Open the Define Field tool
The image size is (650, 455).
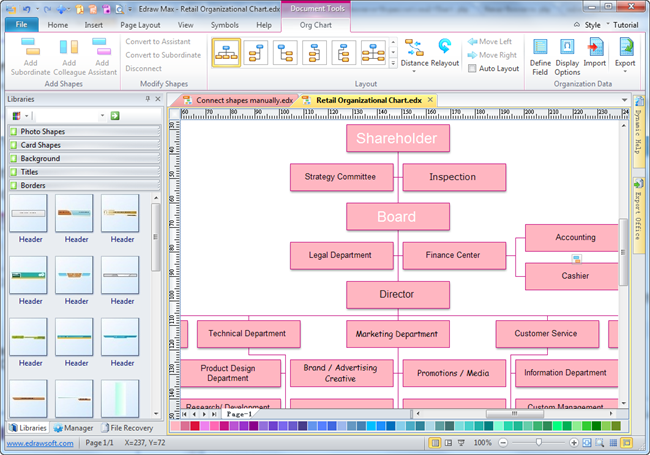540,57
